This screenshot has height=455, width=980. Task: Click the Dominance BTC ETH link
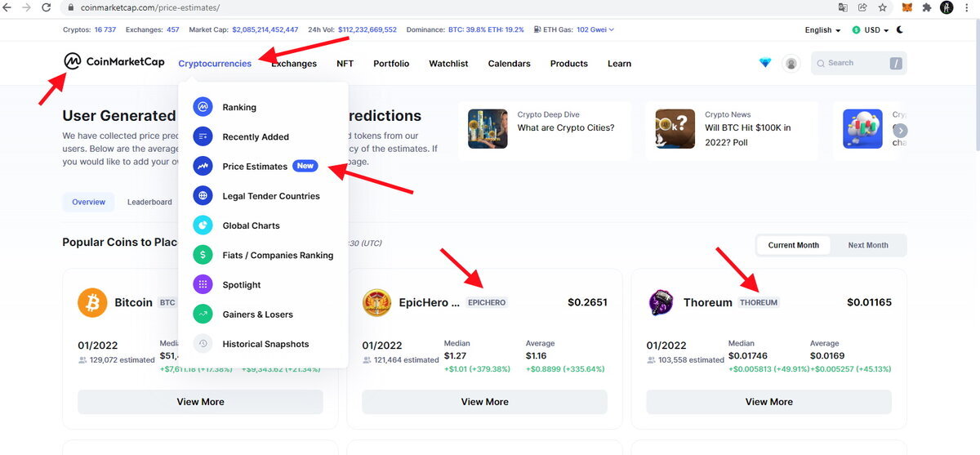pyautogui.click(x=486, y=29)
